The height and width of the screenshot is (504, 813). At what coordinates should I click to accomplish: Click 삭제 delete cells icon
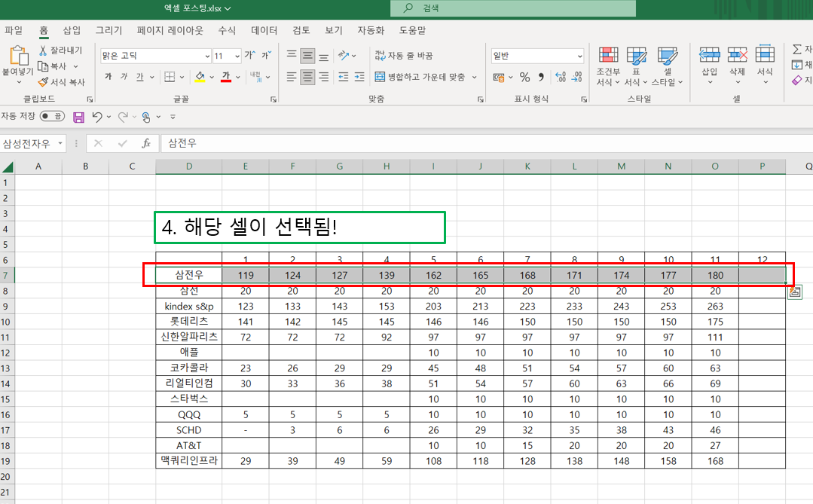(x=738, y=54)
